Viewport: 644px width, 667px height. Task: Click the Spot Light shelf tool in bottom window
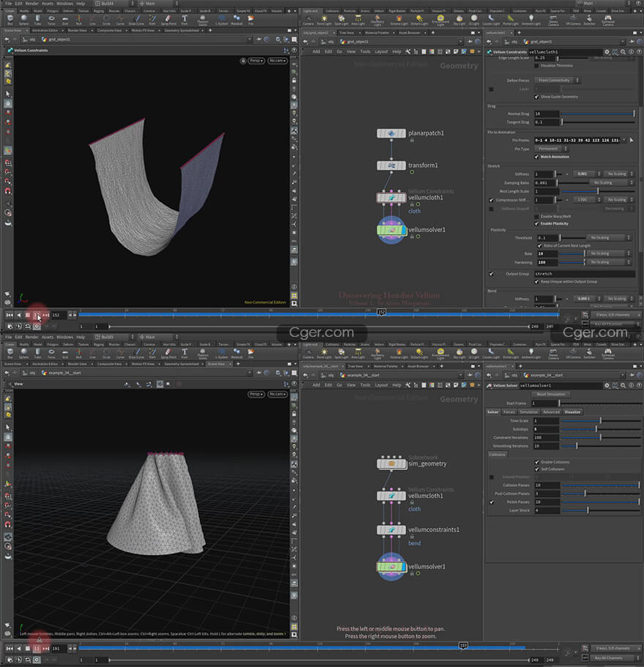point(341,353)
